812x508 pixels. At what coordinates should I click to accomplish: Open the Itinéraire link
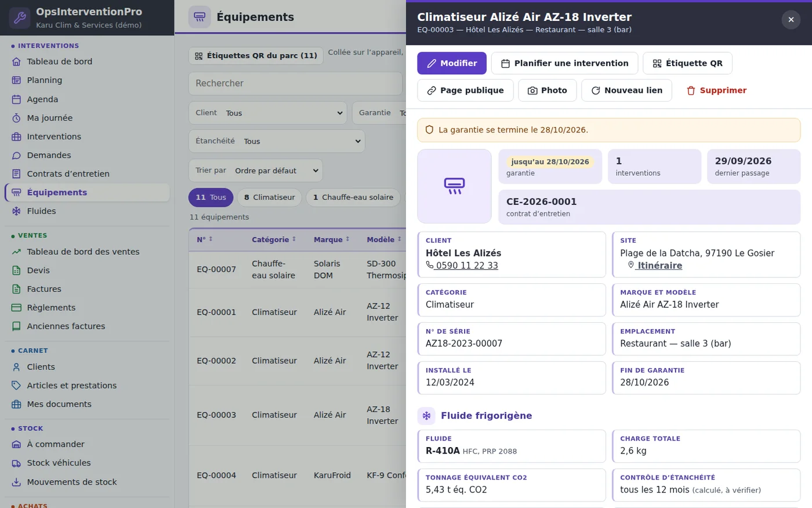pos(655,265)
